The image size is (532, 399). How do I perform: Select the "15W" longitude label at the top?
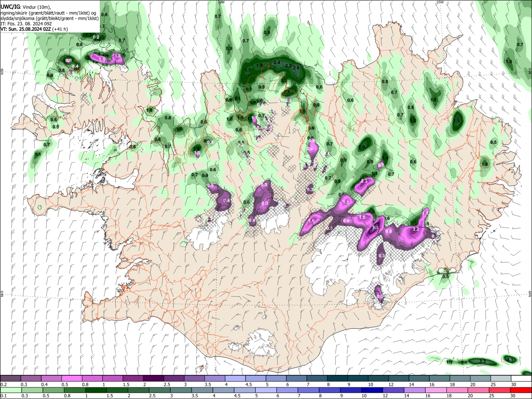440,2
